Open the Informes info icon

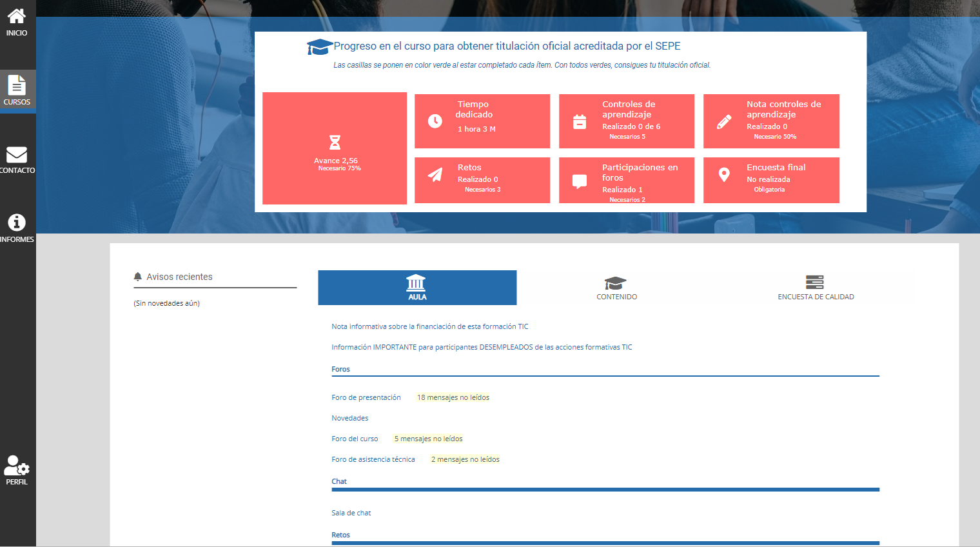pos(17,223)
